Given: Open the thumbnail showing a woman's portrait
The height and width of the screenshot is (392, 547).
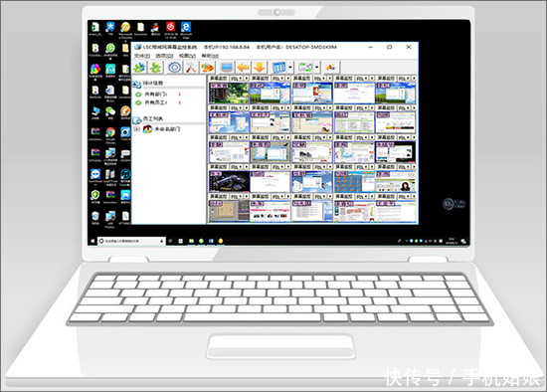Looking at the screenshot, I should [x=396, y=181].
